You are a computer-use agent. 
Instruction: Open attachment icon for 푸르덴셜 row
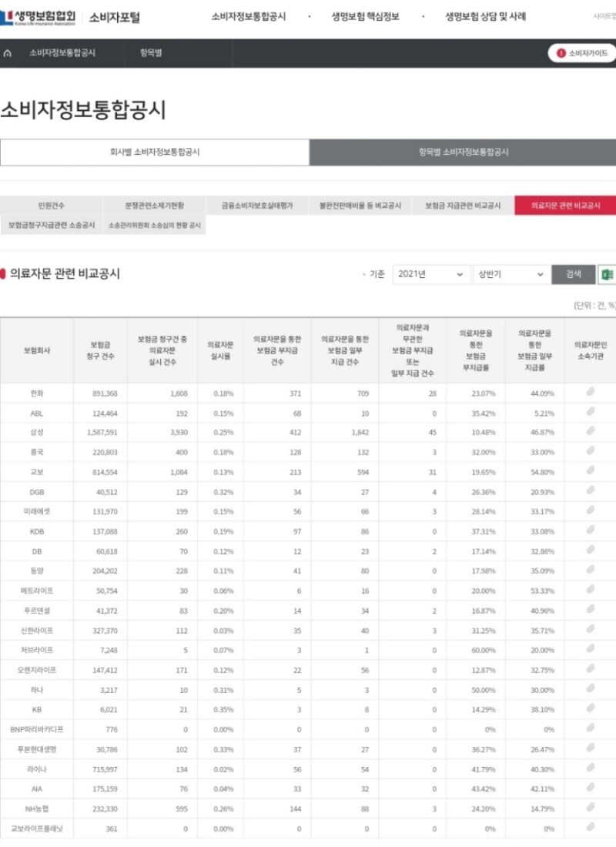591,610
